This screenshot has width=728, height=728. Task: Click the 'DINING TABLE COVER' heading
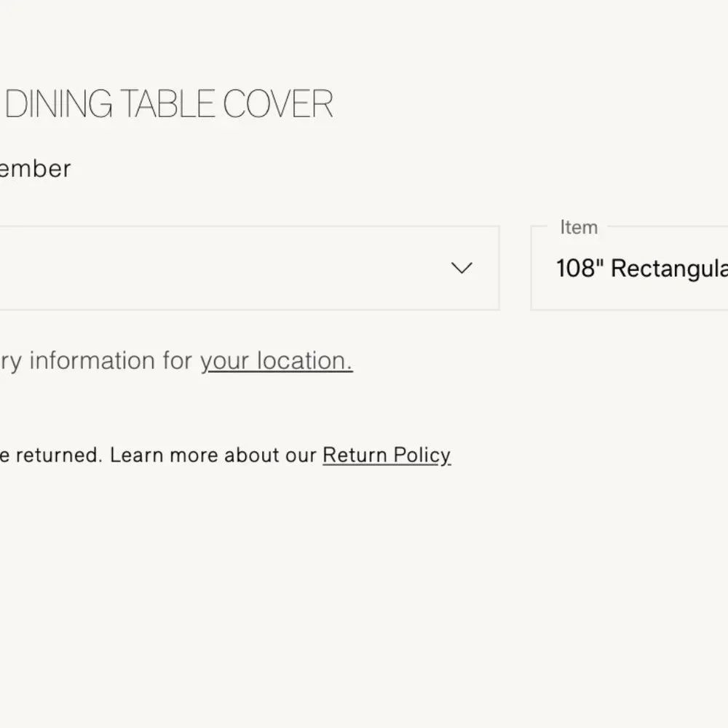[x=169, y=104]
